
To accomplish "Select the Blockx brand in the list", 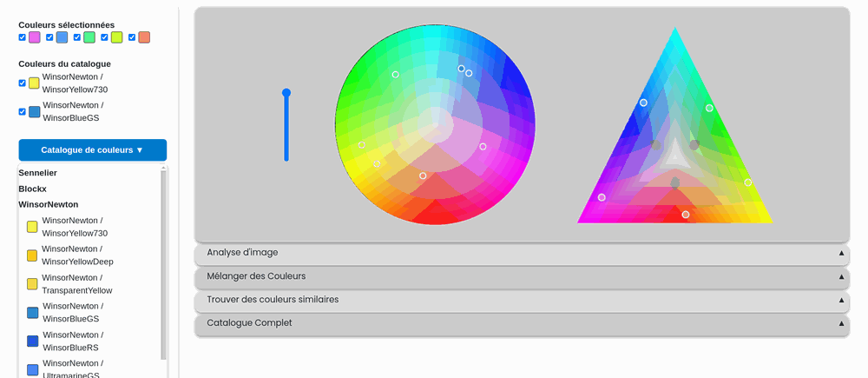I will 34,189.
